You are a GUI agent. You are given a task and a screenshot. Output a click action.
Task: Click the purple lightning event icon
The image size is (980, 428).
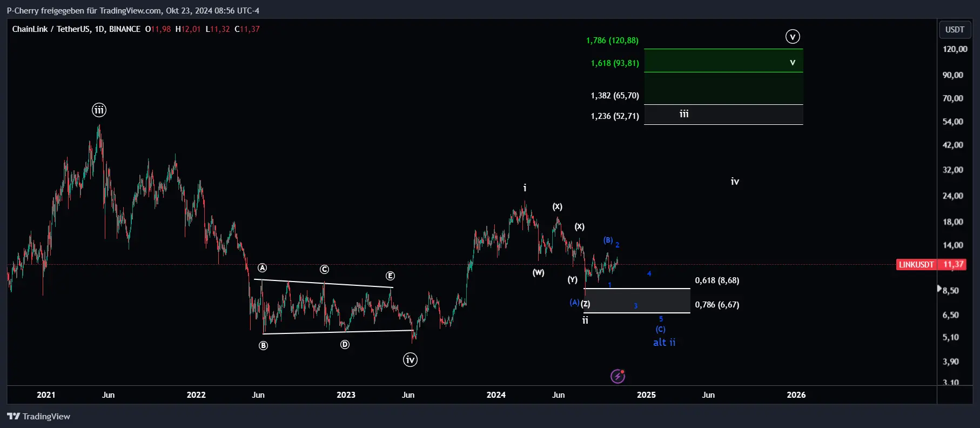(x=617, y=376)
